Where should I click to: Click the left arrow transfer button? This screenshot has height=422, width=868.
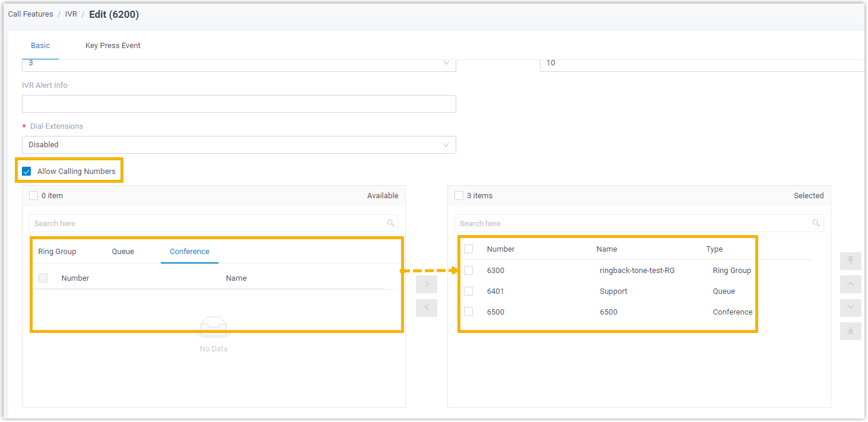pyautogui.click(x=426, y=308)
